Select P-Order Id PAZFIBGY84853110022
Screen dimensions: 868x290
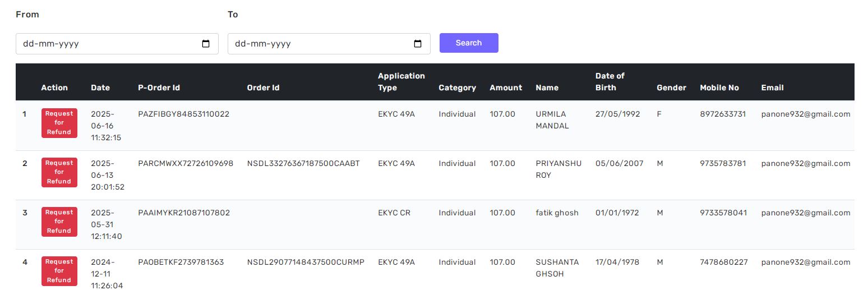(x=183, y=114)
